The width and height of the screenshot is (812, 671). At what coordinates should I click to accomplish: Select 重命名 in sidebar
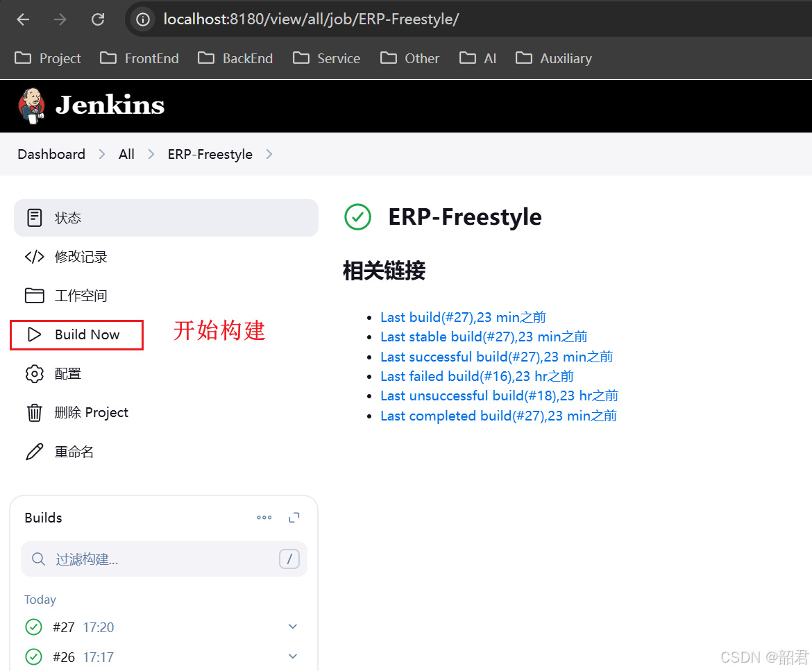click(167, 452)
